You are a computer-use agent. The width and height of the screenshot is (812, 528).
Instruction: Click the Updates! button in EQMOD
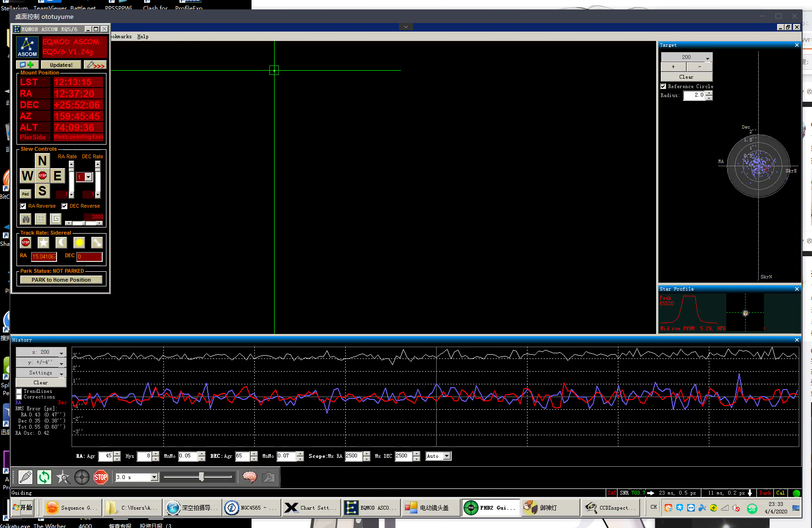pos(61,65)
